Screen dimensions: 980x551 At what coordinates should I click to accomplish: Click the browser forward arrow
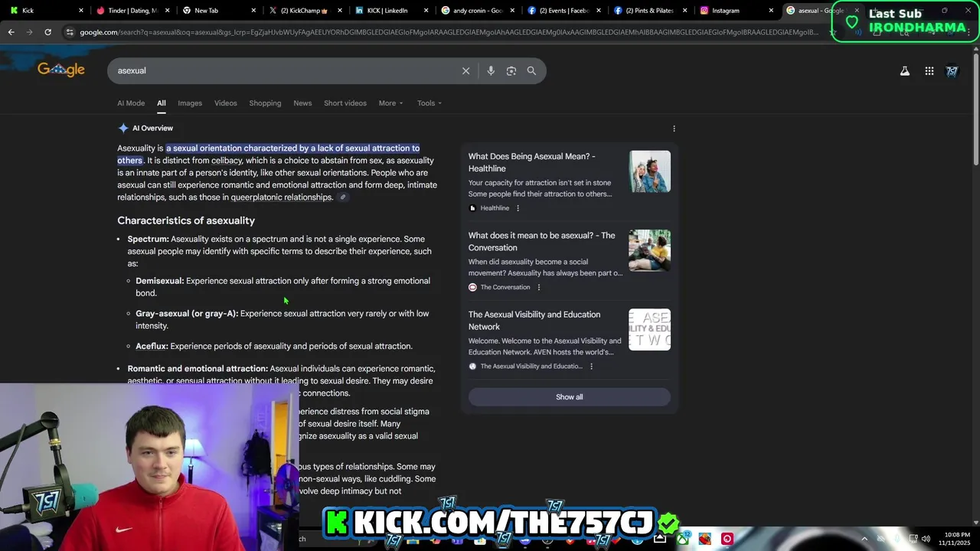(29, 32)
